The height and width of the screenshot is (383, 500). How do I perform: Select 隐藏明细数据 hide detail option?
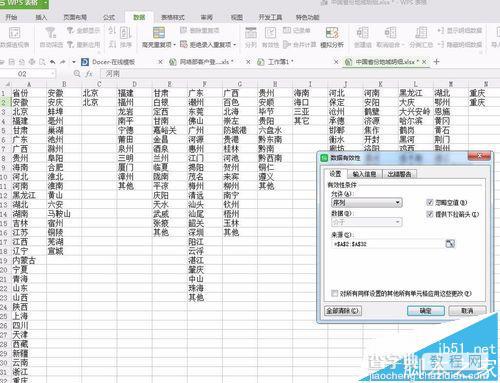tap(460, 44)
